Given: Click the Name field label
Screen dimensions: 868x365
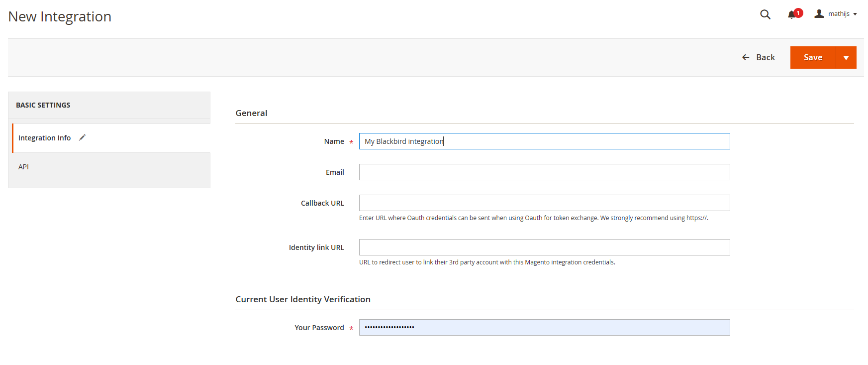Looking at the screenshot, I should (334, 141).
